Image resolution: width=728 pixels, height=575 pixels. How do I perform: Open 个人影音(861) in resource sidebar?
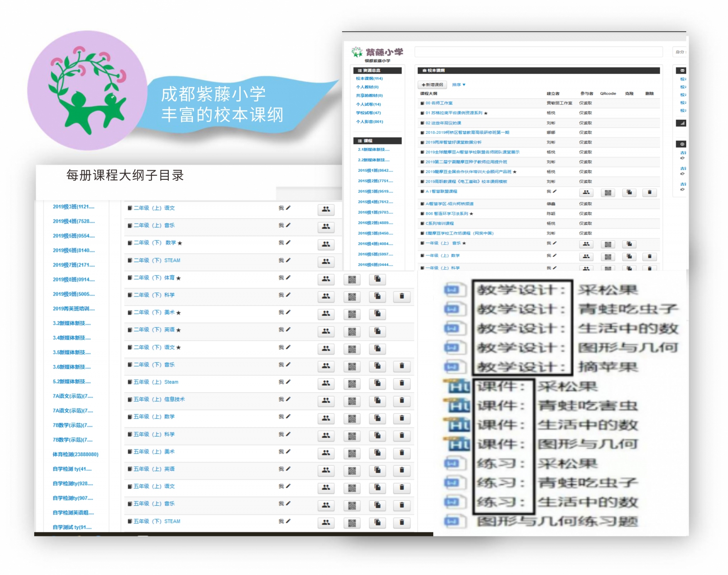click(369, 122)
